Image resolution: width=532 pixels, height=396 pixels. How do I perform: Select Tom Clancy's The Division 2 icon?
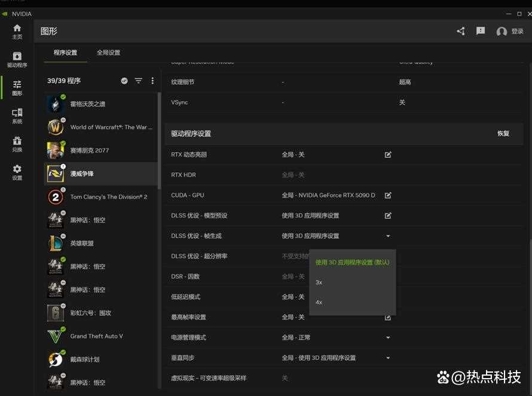pyautogui.click(x=56, y=197)
